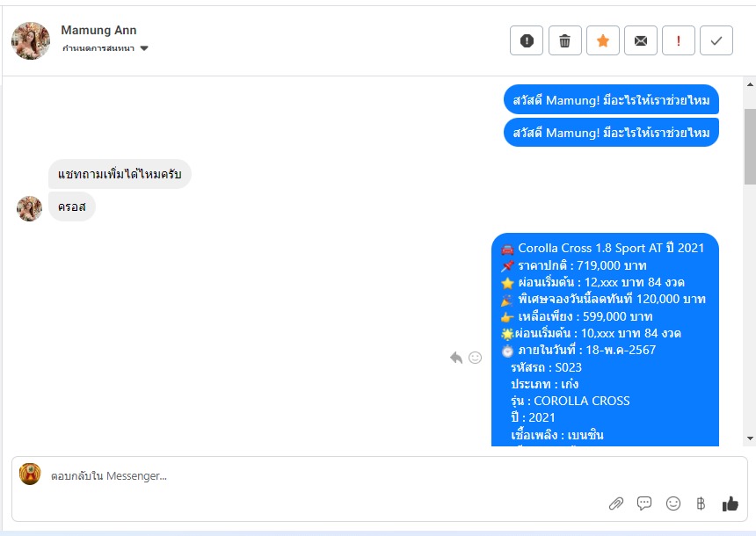Click the chat scrollbar thumb

750,147
